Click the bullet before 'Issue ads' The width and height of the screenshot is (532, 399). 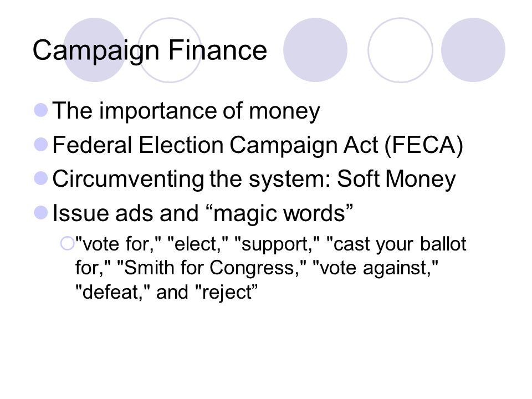41,213
